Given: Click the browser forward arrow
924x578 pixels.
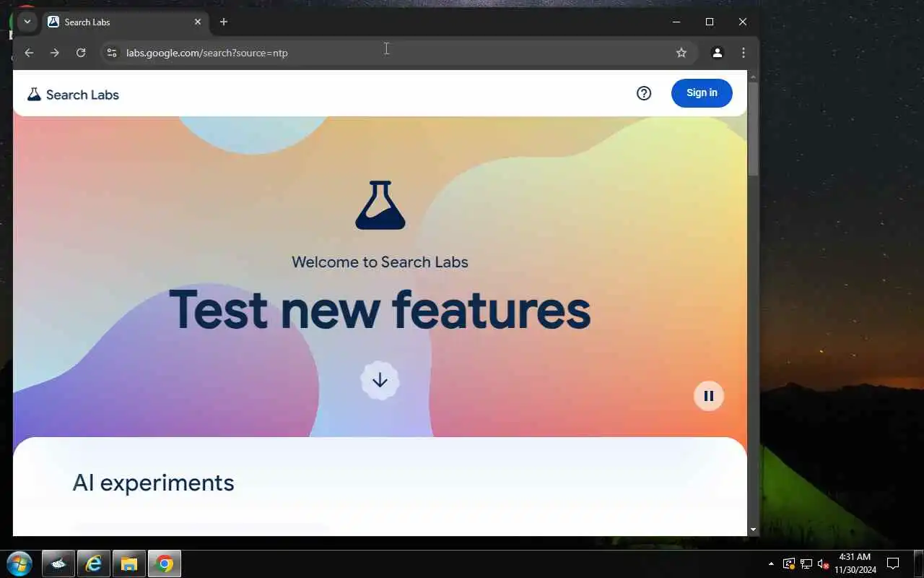Looking at the screenshot, I should 55,53.
